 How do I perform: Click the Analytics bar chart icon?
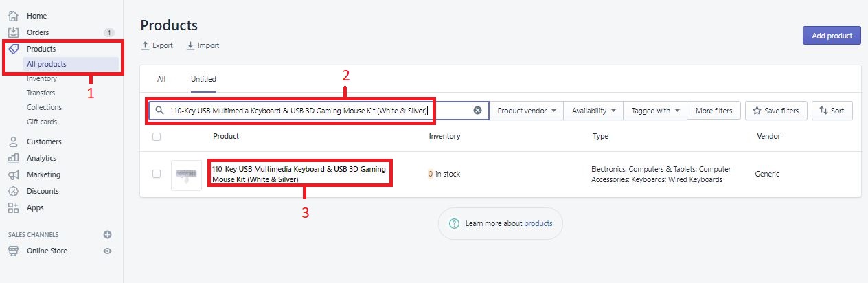[x=13, y=158]
